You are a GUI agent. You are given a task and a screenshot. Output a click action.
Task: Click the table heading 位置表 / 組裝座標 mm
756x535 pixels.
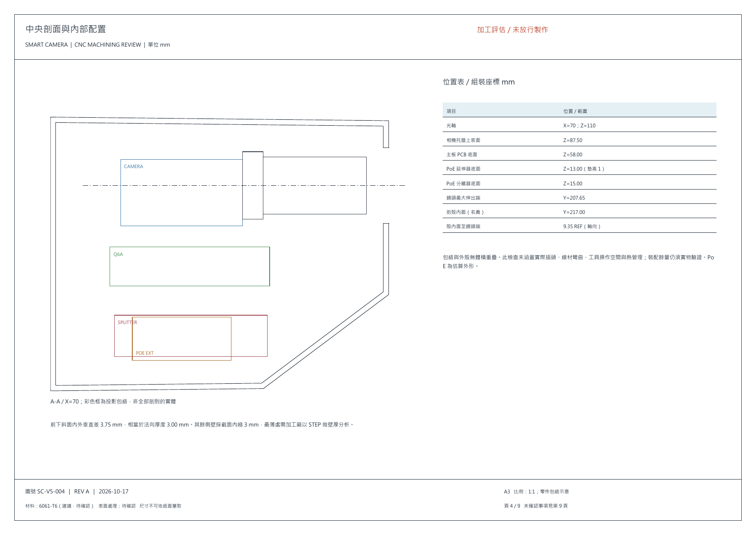[479, 82]
